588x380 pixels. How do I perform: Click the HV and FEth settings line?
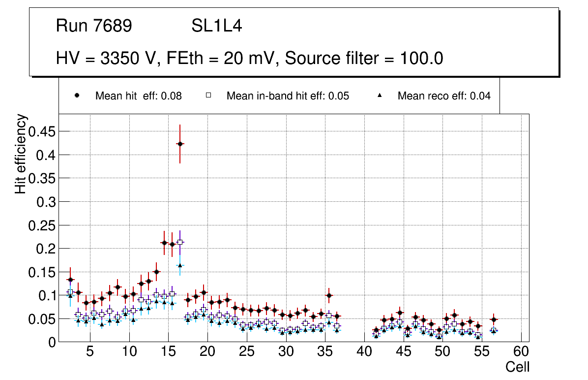click(x=250, y=58)
